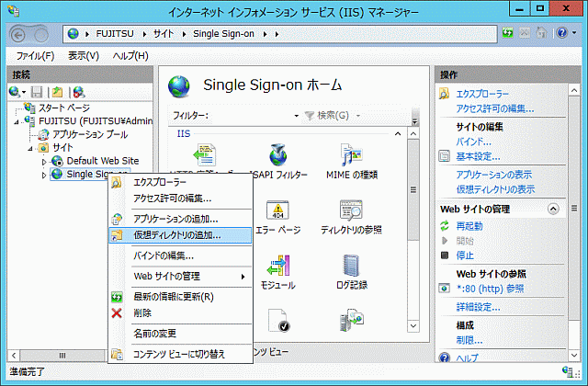Click the actions pane scroll-up arrow
Viewport: 588px width, 386px height.
point(574,90)
